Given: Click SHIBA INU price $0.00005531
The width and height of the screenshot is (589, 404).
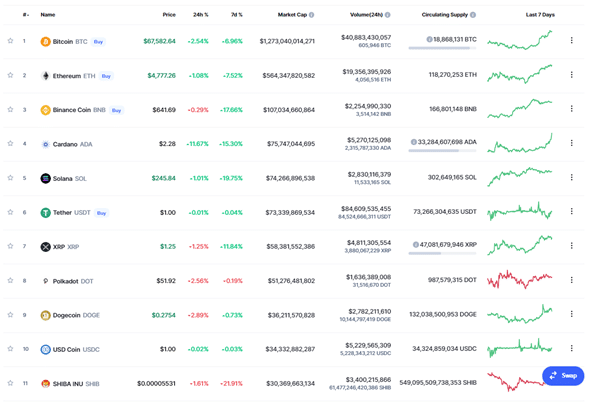Looking at the screenshot, I should (156, 383).
